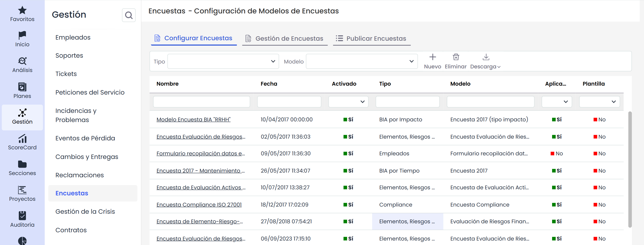Open the ScoreCard chart icon

pyautogui.click(x=22, y=139)
